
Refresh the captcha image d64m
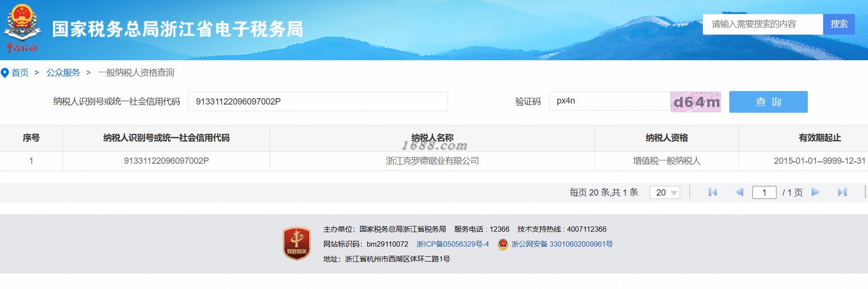coord(696,102)
